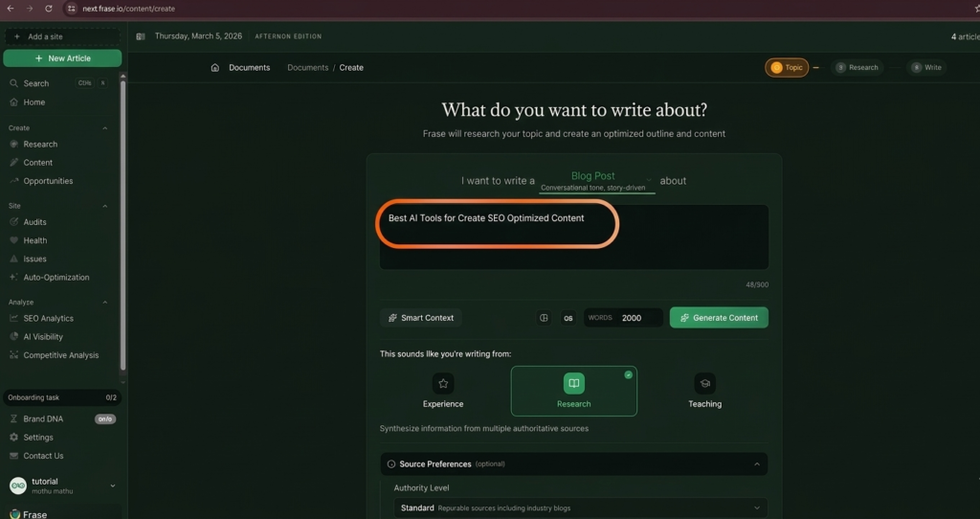This screenshot has height=519, width=980.
Task: Click the sidebar vertical scrollbar
Action: point(123,225)
